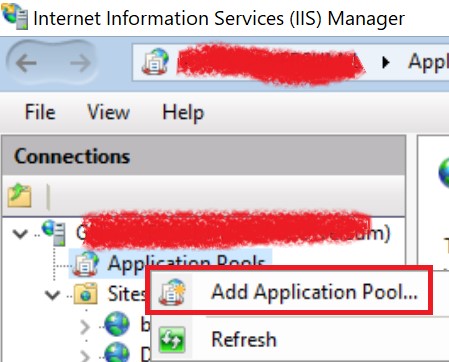Click the server icon in the address bar
This screenshot has height=362, width=449.
(155, 62)
